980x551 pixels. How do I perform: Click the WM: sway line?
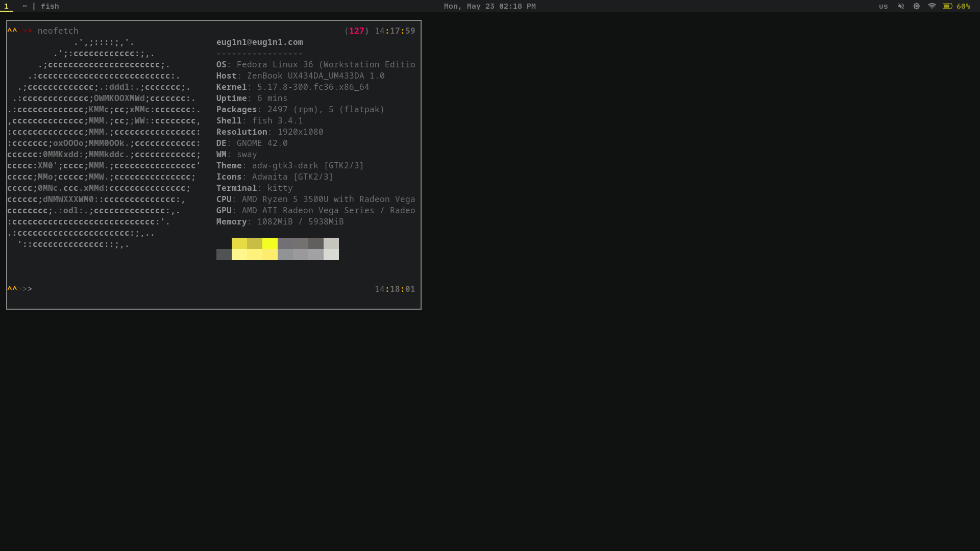[x=237, y=154]
